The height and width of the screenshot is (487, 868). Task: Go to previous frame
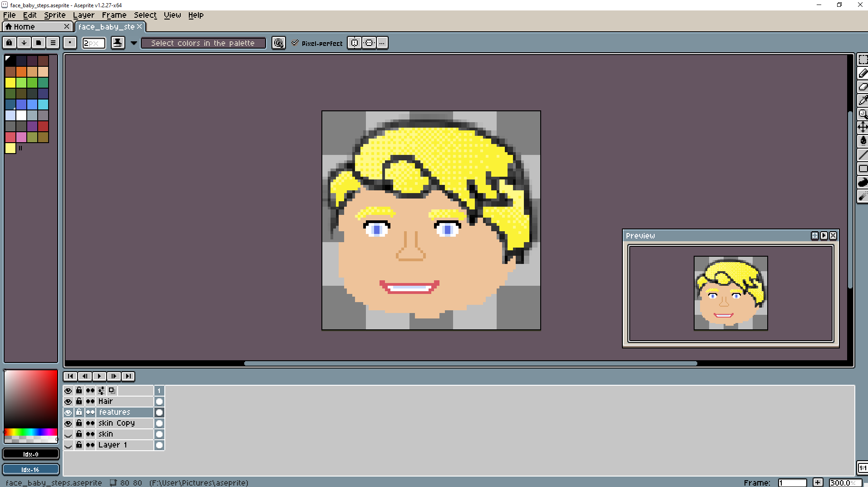point(84,376)
